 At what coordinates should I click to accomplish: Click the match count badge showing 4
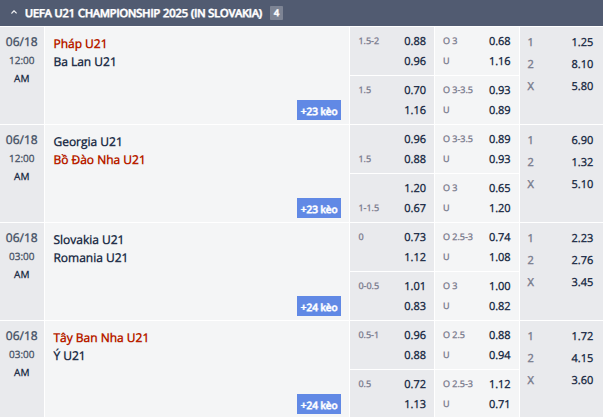pos(275,13)
